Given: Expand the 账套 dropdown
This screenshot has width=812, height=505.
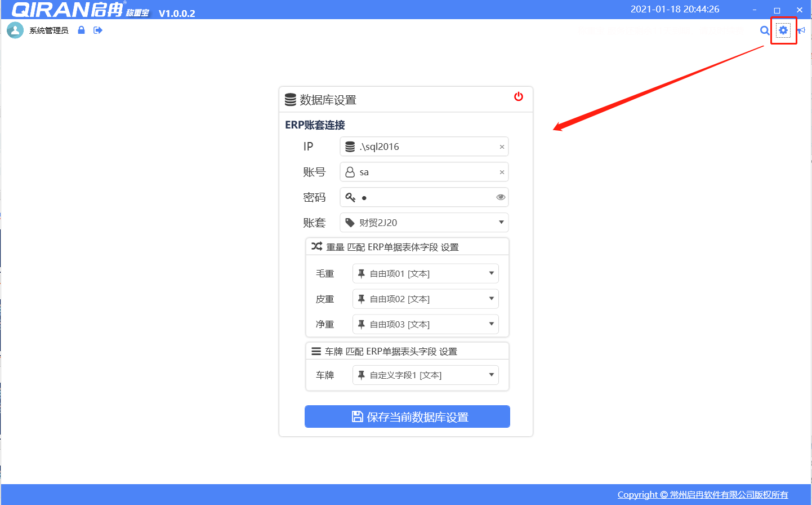Looking at the screenshot, I should click(x=501, y=223).
